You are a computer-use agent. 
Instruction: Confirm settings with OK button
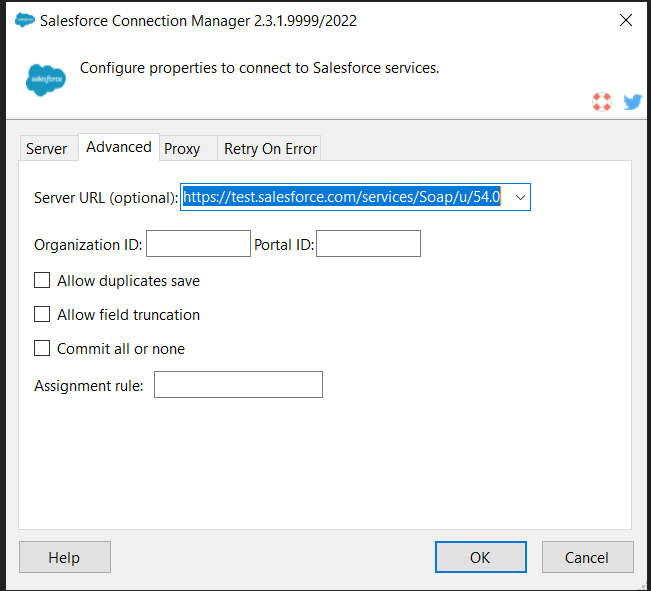(481, 557)
